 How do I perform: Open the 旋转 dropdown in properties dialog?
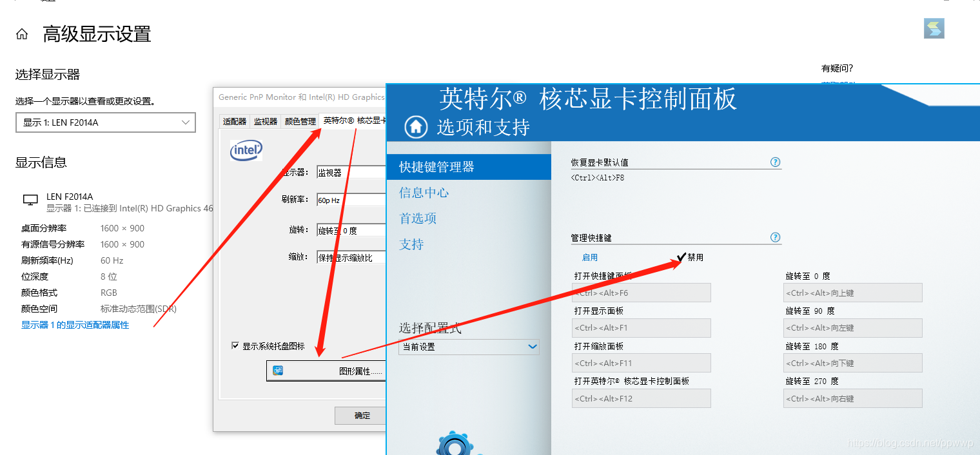coord(351,230)
